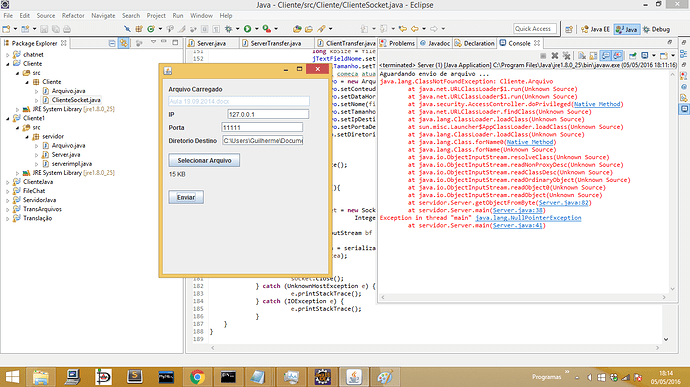Open the Server.java:41 stack trace link
690x387 pixels.
click(518, 225)
